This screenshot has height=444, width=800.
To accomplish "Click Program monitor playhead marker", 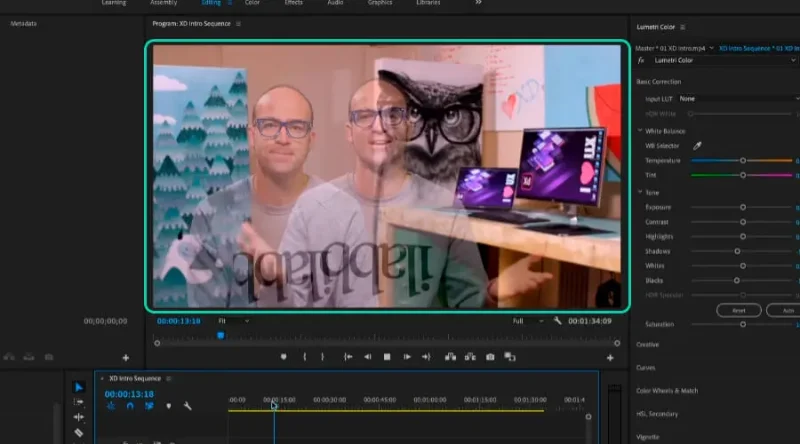I will click(x=220, y=336).
